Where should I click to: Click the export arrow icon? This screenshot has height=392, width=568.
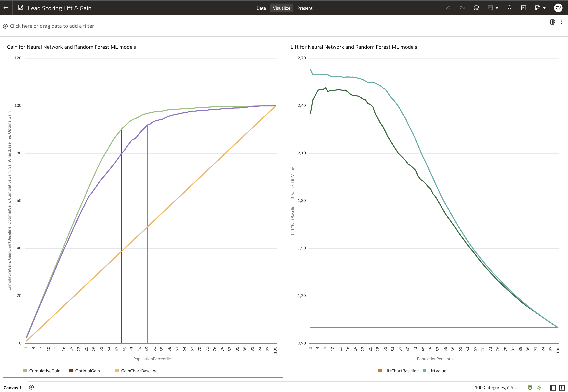(523, 8)
